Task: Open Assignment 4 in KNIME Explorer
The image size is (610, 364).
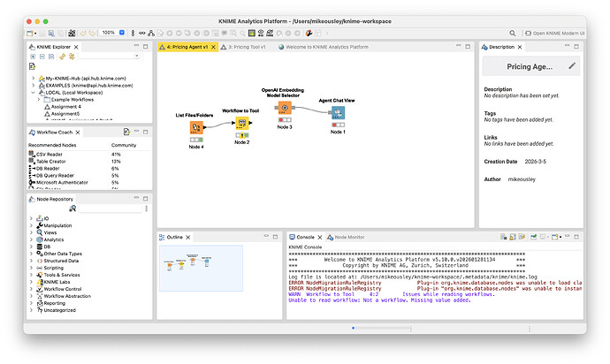Action: click(65, 107)
